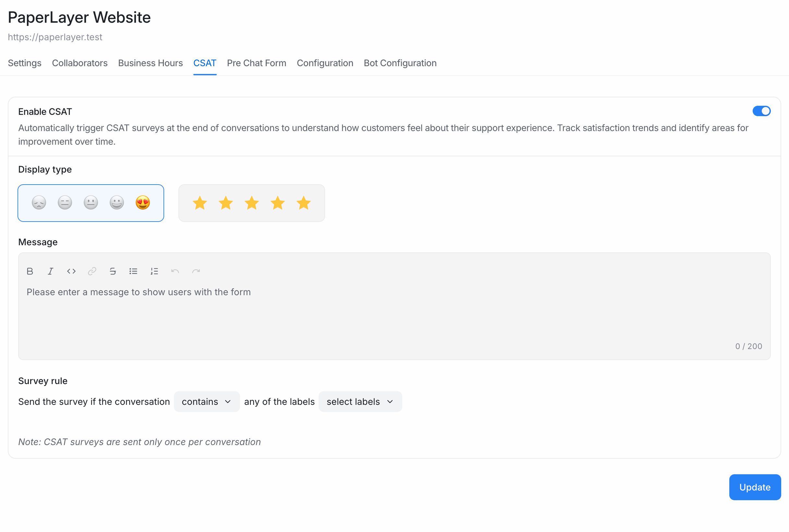Open the Business Hours tab
Image resolution: width=789 pixels, height=532 pixels.
[150, 63]
